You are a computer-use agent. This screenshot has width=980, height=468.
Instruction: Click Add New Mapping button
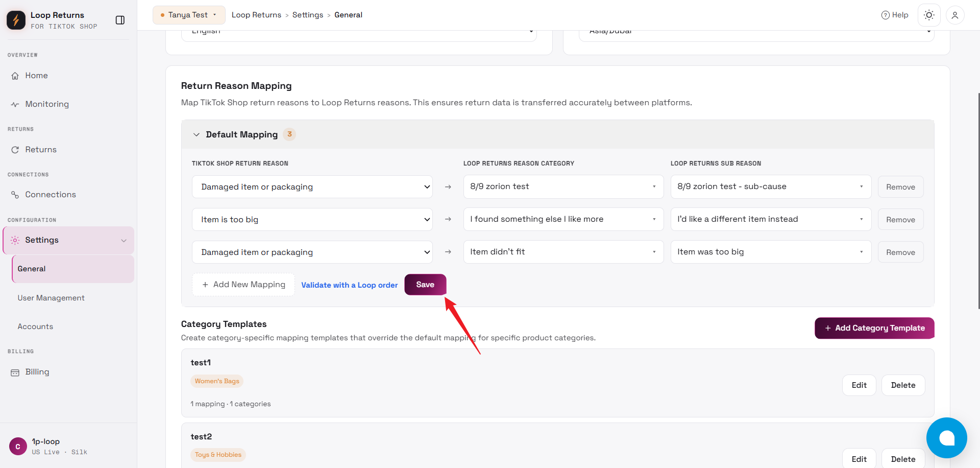tap(243, 285)
